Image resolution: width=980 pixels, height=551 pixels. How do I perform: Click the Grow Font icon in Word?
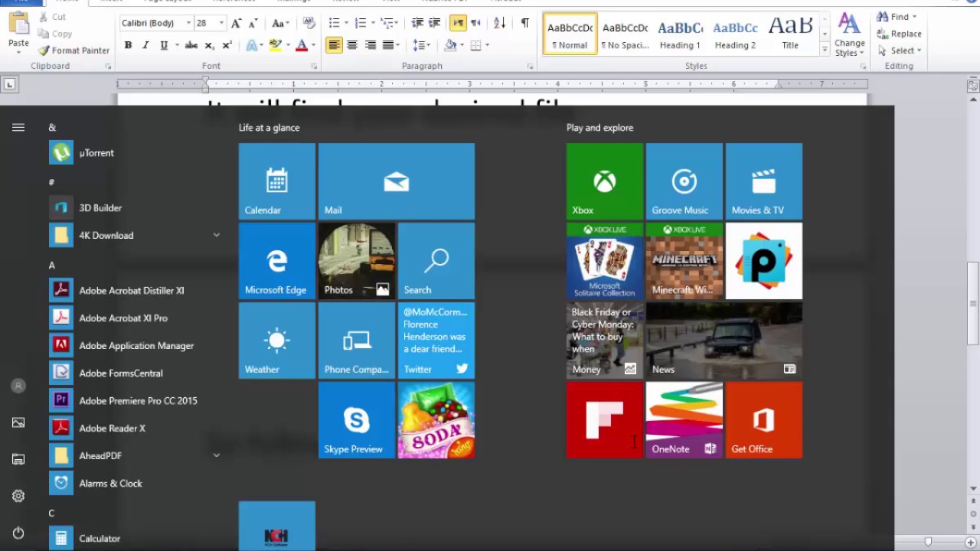(237, 23)
